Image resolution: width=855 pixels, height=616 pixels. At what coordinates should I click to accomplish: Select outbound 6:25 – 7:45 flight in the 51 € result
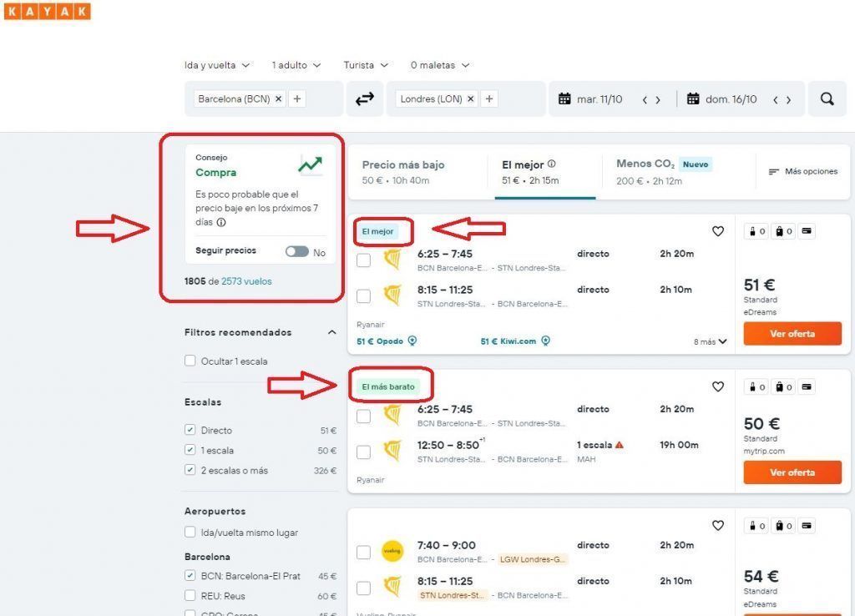point(364,260)
